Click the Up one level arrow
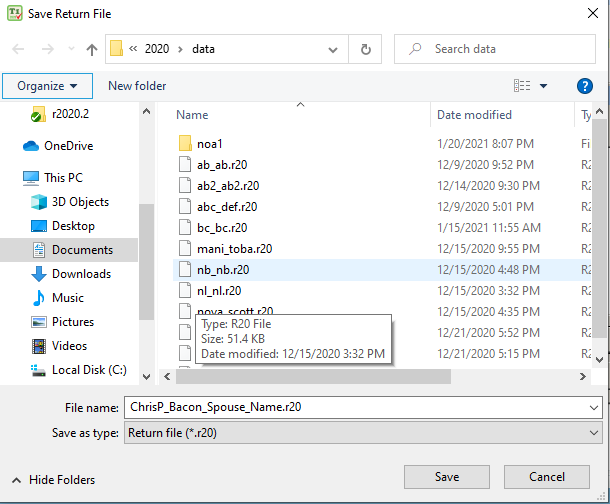 pyautogui.click(x=92, y=49)
